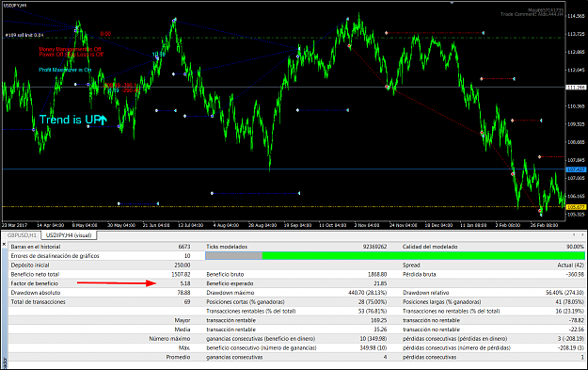Click the 'Número máximo' row label
Viewport: 588px width, 370px height.
[x=169, y=339]
